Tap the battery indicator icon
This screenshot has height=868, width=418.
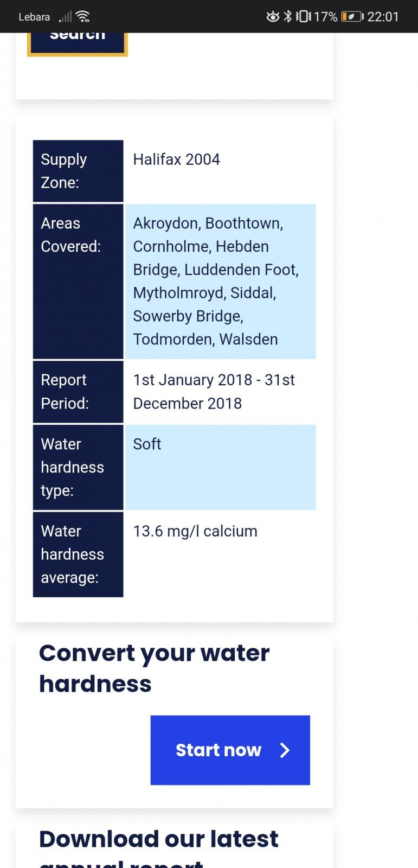352,17
